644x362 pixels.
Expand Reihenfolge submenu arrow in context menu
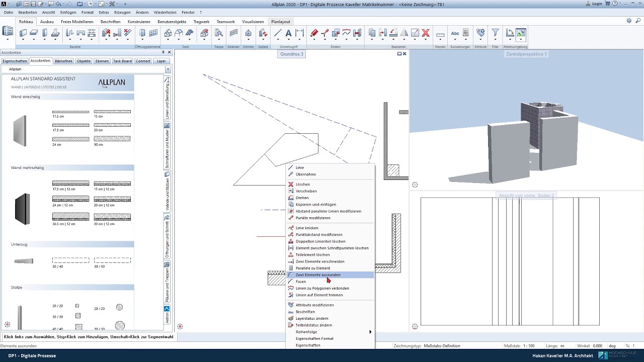(x=370, y=332)
